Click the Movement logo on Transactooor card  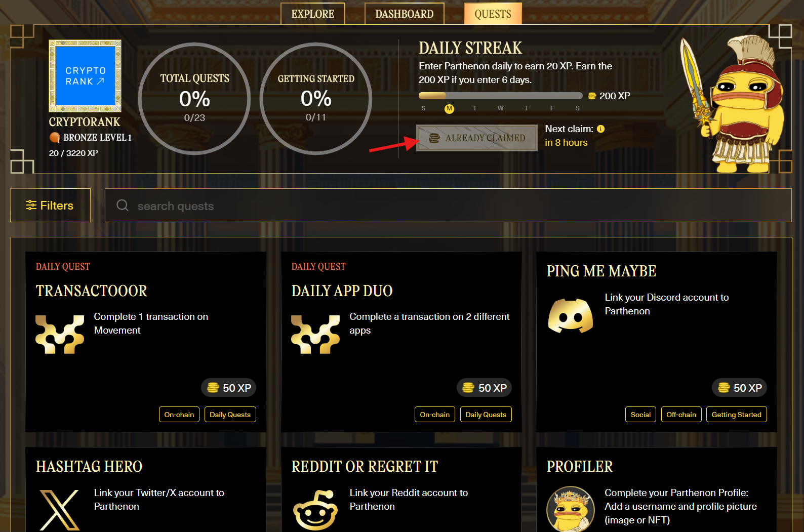pos(60,334)
